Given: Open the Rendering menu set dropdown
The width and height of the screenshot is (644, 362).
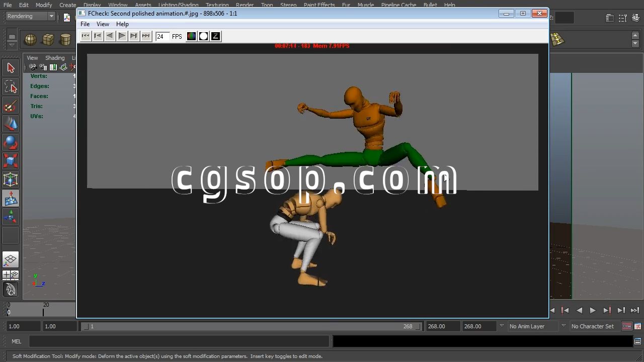Looking at the screenshot, I should tap(30, 16).
